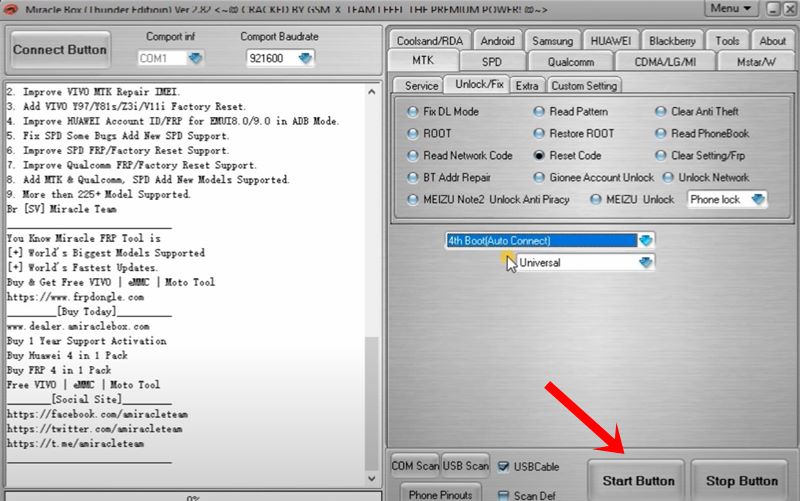Select the Mstar/W tab
800x501 pixels.
coord(756,62)
